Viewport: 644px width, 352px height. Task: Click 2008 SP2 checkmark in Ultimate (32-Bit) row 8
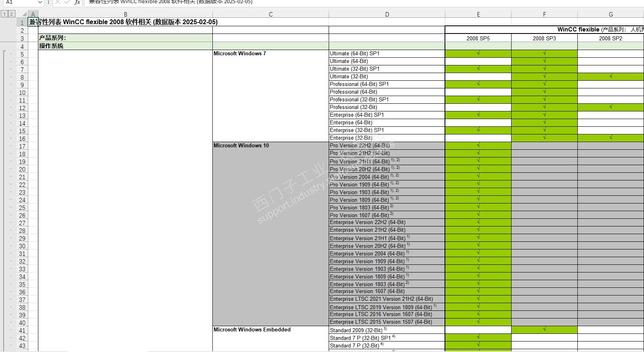[610, 76]
